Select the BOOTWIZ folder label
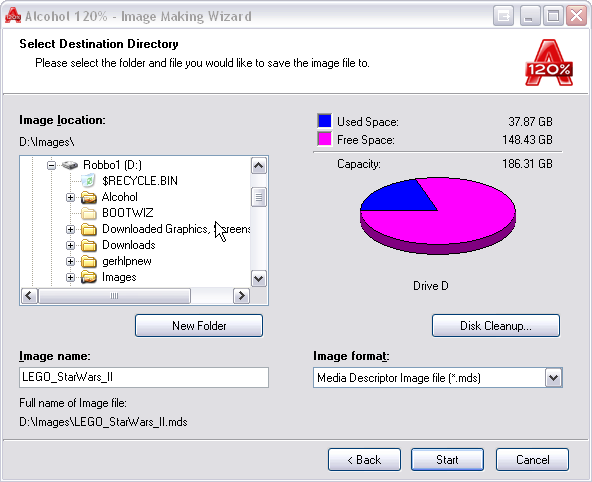592x482 pixels. [128, 213]
